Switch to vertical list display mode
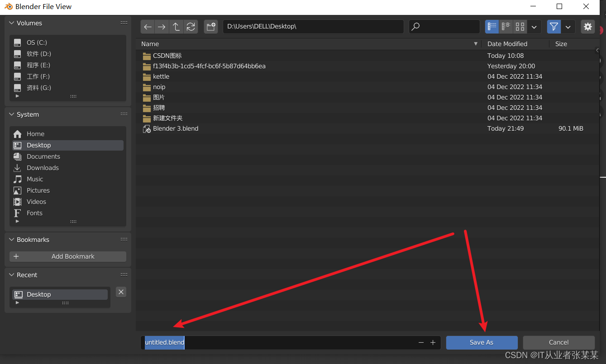The image size is (606, 364). [x=492, y=27]
